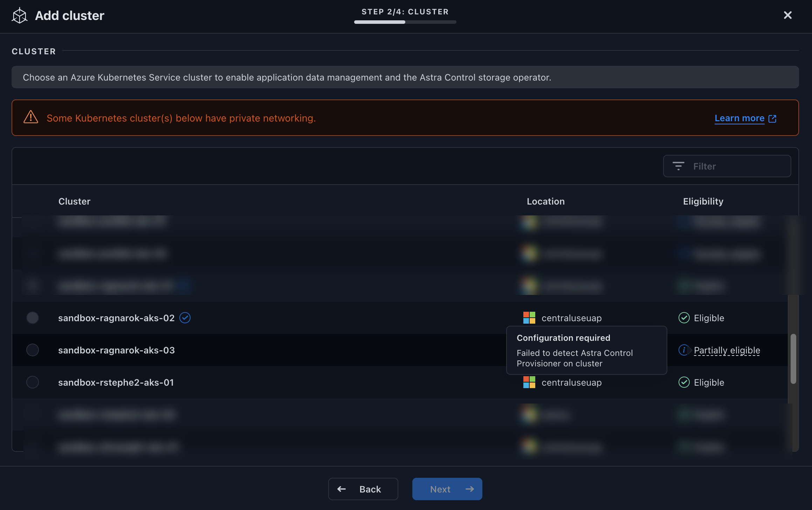This screenshot has height=510, width=812.
Task: Select radio button for sandbox-ragnarok-aks-02
Action: tap(33, 318)
